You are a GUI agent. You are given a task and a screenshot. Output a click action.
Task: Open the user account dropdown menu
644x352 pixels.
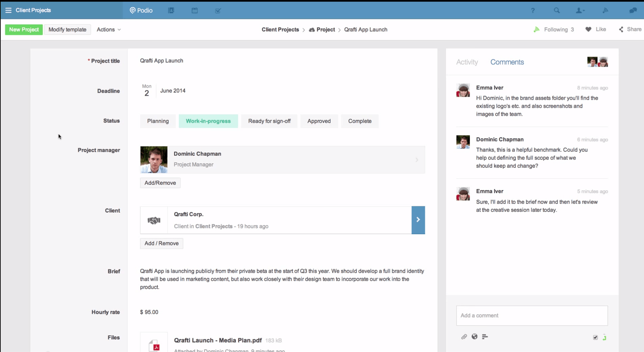(x=580, y=10)
